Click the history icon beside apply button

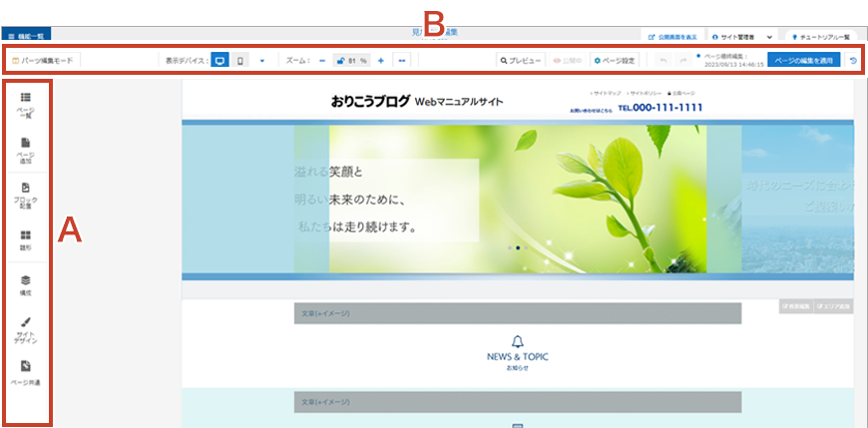tap(852, 61)
